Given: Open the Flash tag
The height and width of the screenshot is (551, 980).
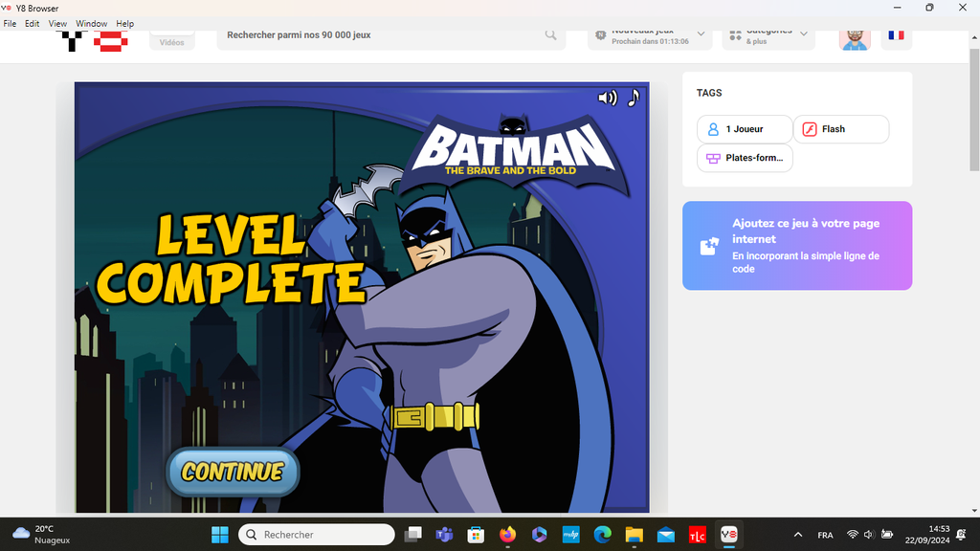Looking at the screenshot, I should [x=841, y=129].
